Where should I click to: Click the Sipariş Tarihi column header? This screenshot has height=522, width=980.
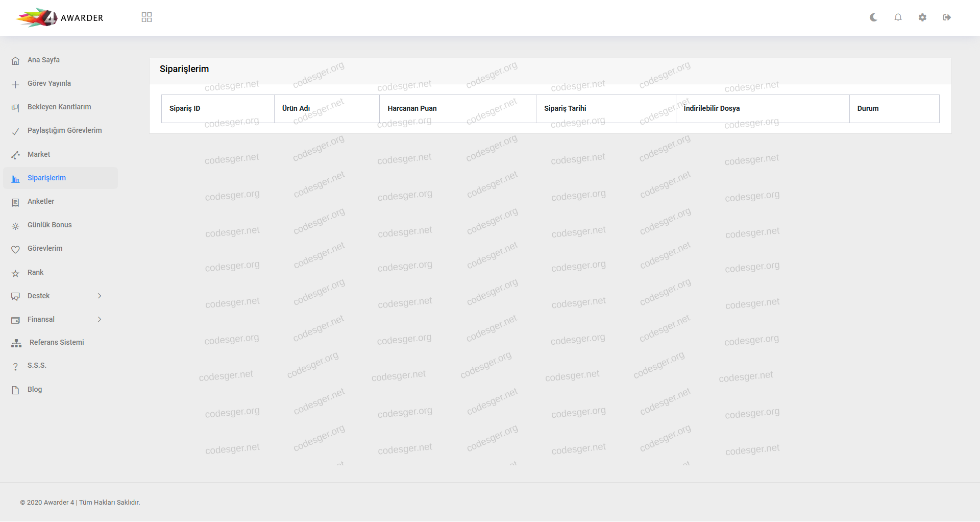pos(565,108)
